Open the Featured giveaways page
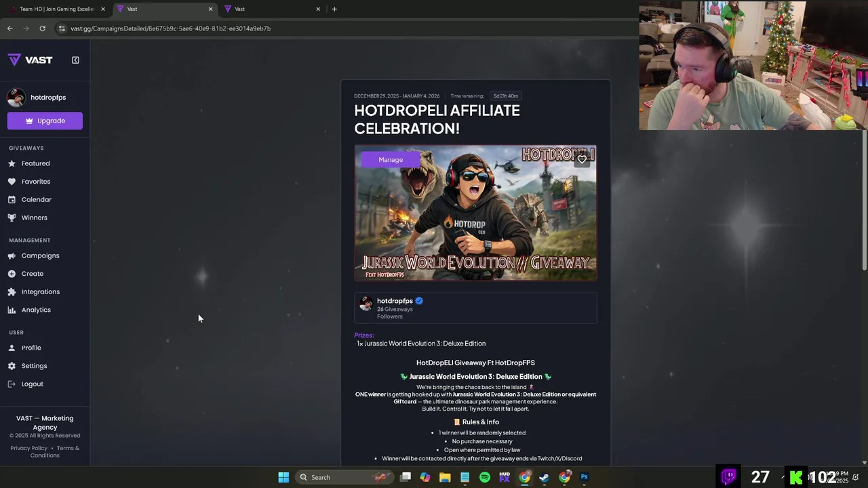The height and width of the screenshot is (488, 868). tap(35, 163)
